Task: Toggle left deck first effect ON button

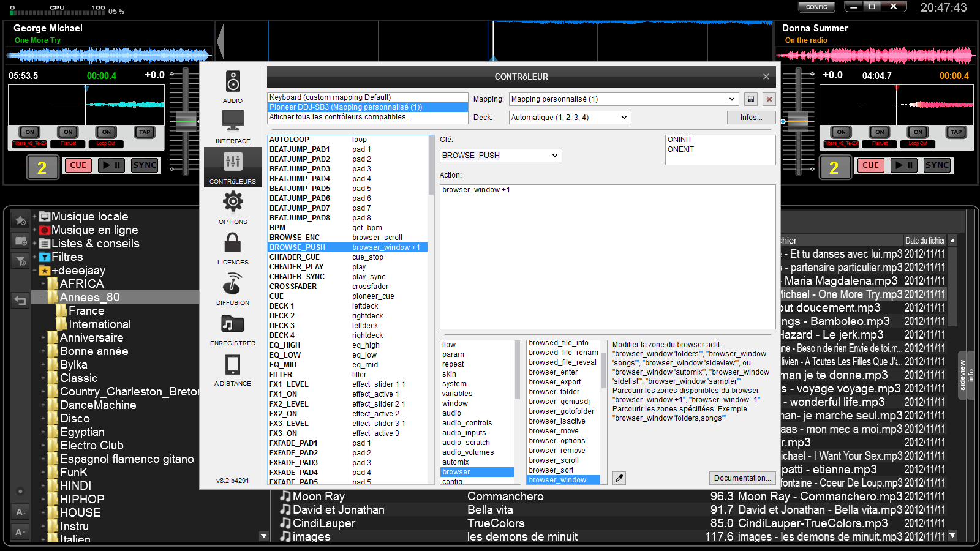Action: click(x=29, y=132)
